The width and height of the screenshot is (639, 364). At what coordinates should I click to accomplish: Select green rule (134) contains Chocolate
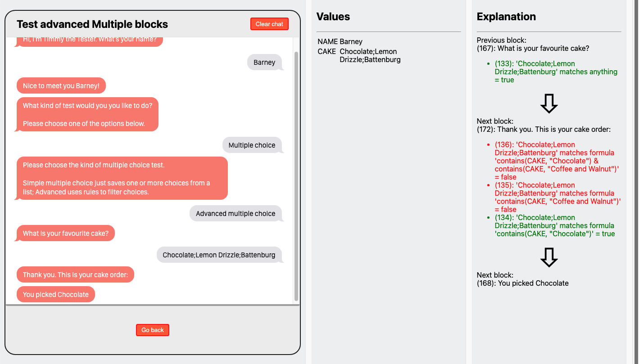tap(554, 225)
